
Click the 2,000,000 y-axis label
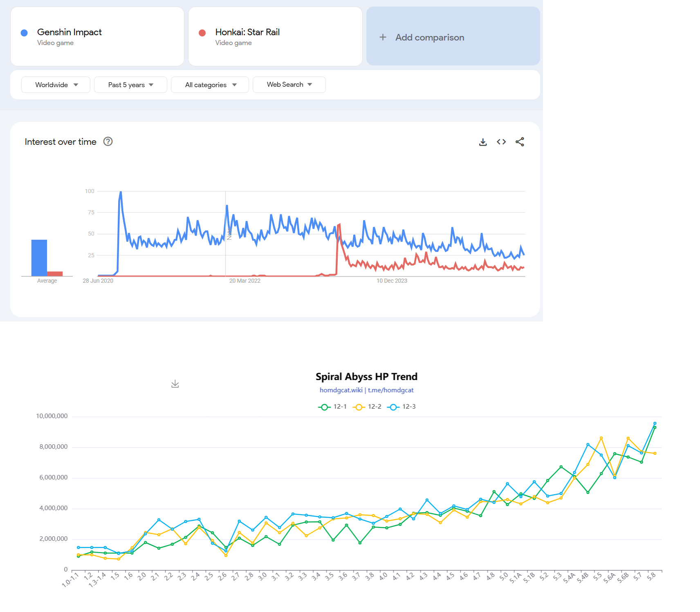54,539
